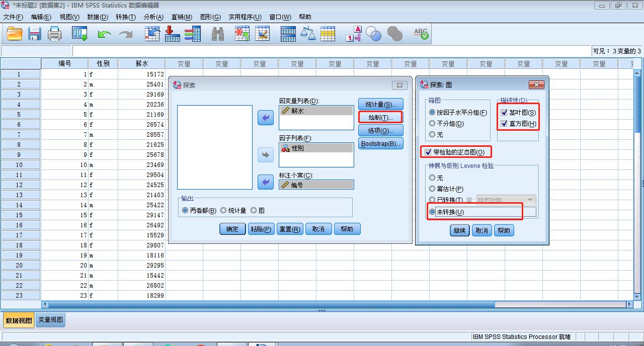Select 性别 in the factor list
The image size is (644, 346).
(x=316, y=148)
